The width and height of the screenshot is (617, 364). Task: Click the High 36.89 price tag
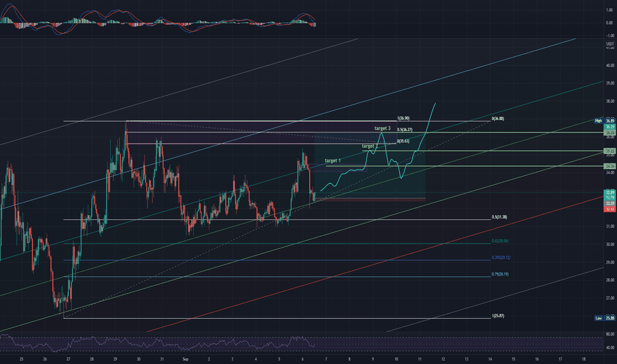(604, 121)
